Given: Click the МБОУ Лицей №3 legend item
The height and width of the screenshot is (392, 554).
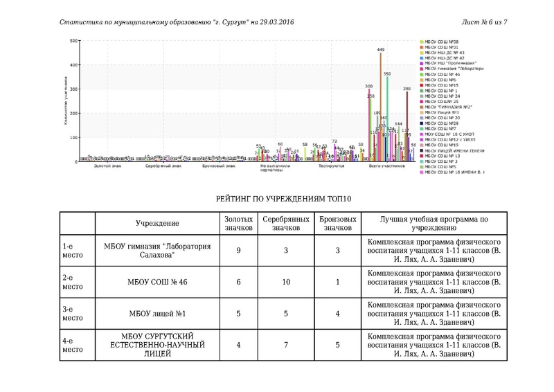Looking at the screenshot, I should coord(443,112).
